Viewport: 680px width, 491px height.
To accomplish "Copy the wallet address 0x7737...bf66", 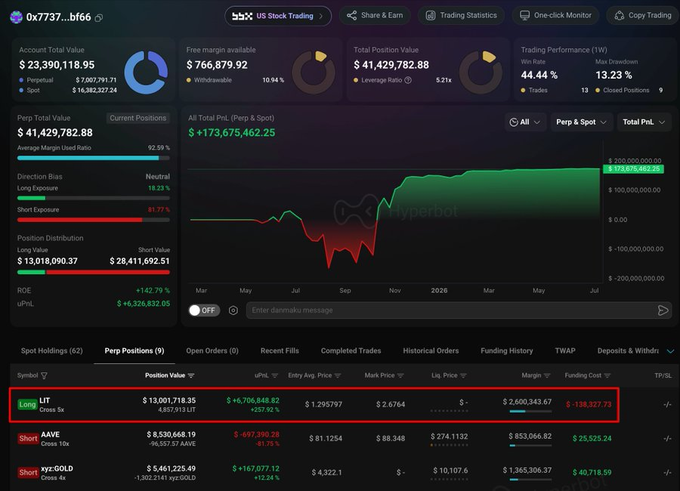I will point(99,18).
